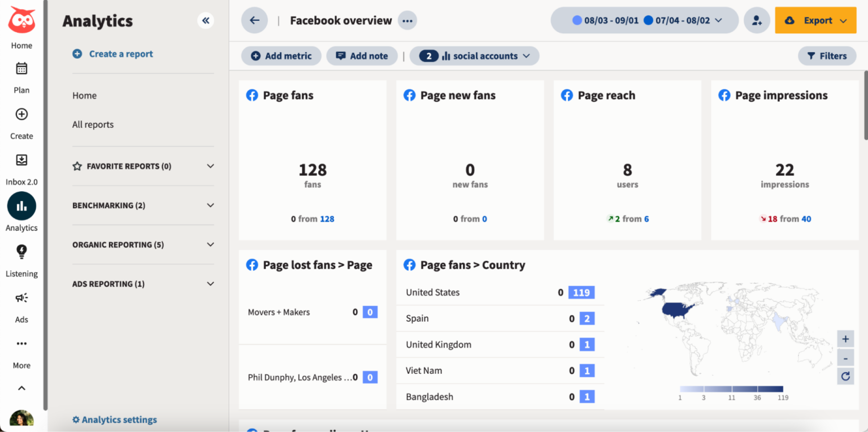Open All reports in sidebar
Viewport: 868px width, 432px height.
coord(93,124)
